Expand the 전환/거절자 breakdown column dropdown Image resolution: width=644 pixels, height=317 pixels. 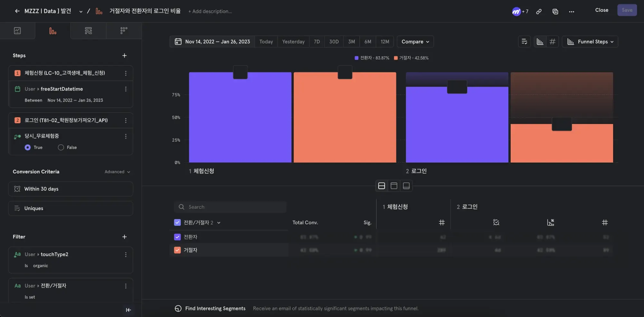click(219, 223)
